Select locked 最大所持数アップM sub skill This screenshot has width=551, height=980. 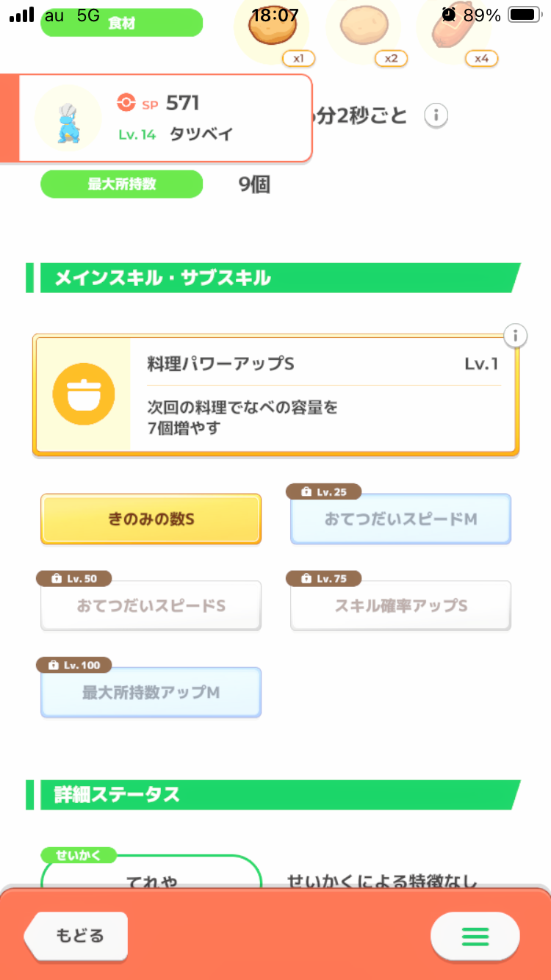tap(151, 693)
